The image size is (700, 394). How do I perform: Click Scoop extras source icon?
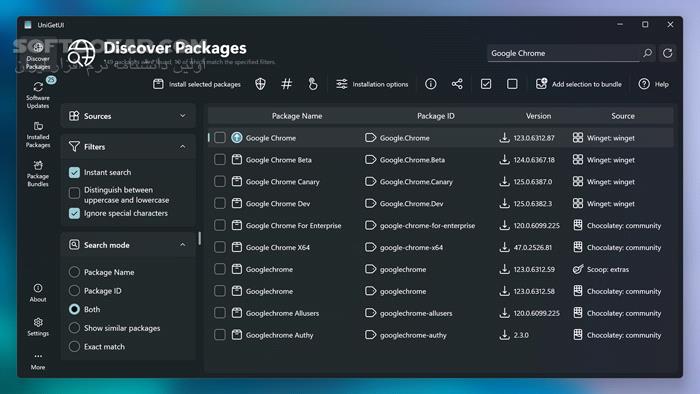coord(578,269)
